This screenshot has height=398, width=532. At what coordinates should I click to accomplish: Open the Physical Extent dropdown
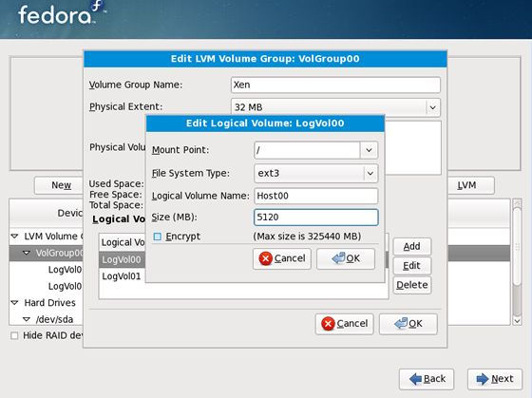pos(432,107)
